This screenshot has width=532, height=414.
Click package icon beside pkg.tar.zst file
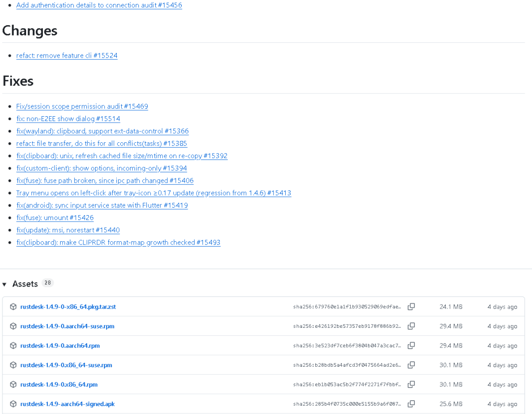[13, 307]
